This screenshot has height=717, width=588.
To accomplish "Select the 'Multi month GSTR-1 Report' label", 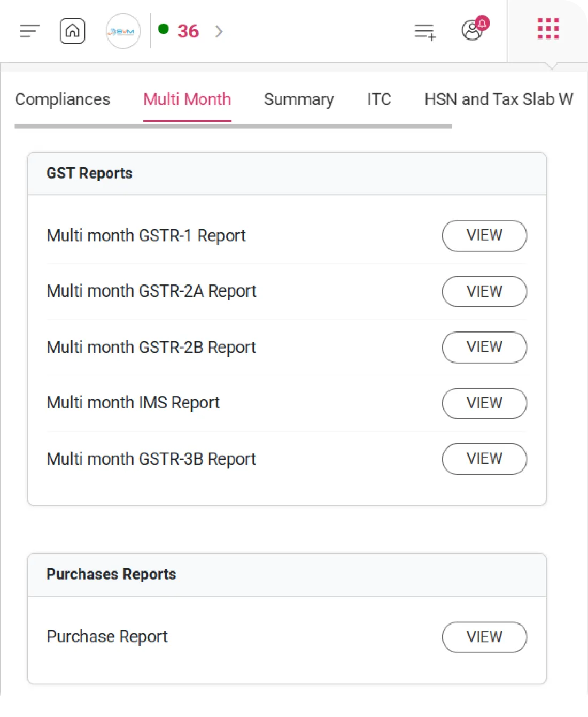I will click(146, 236).
